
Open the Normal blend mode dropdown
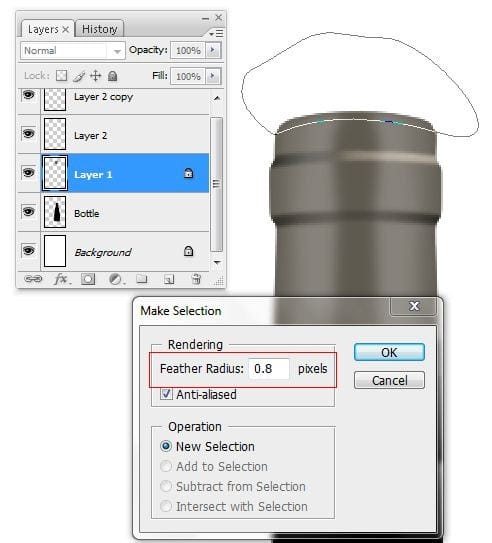point(72,51)
